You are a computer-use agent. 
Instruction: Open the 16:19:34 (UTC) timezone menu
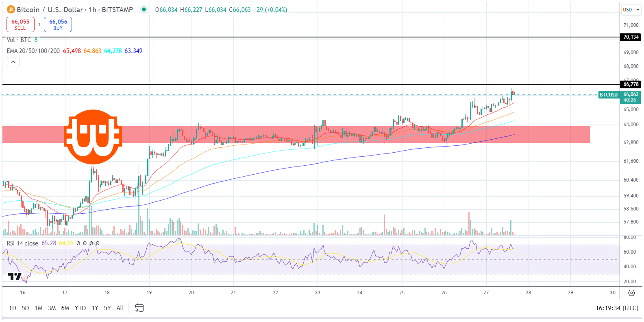(x=617, y=308)
